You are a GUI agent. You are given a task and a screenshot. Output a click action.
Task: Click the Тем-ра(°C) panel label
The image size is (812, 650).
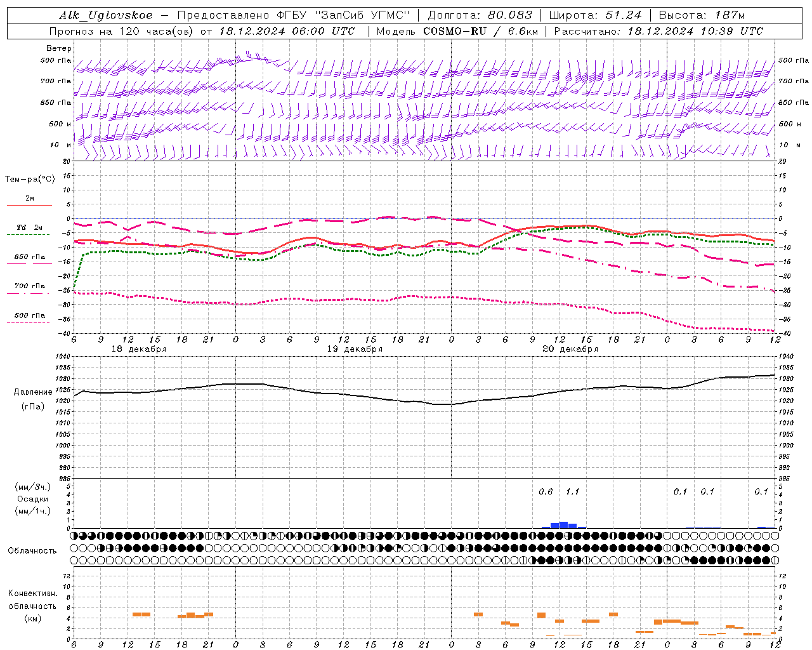point(30,180)
